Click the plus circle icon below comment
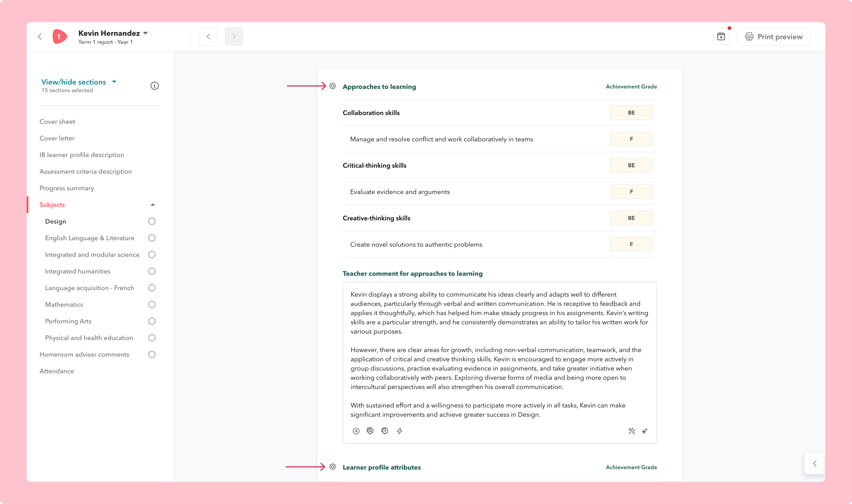Viewport: 852px width, 504px height. coord(356,431)
